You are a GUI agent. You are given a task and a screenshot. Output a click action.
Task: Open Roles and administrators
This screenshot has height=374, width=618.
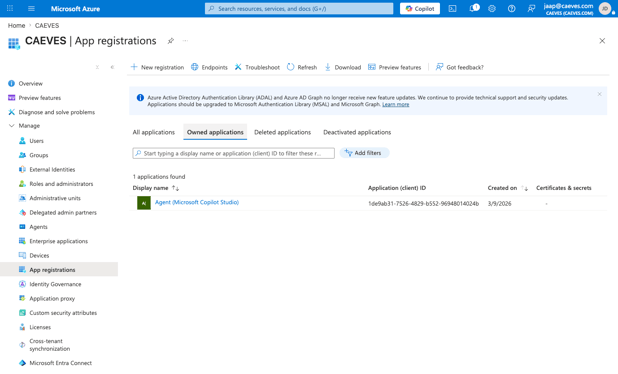coord(56,184)
